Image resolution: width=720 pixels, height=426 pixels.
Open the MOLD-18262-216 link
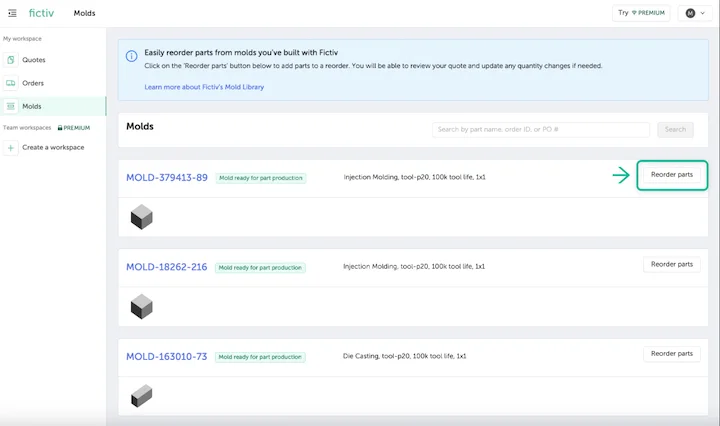166,267
